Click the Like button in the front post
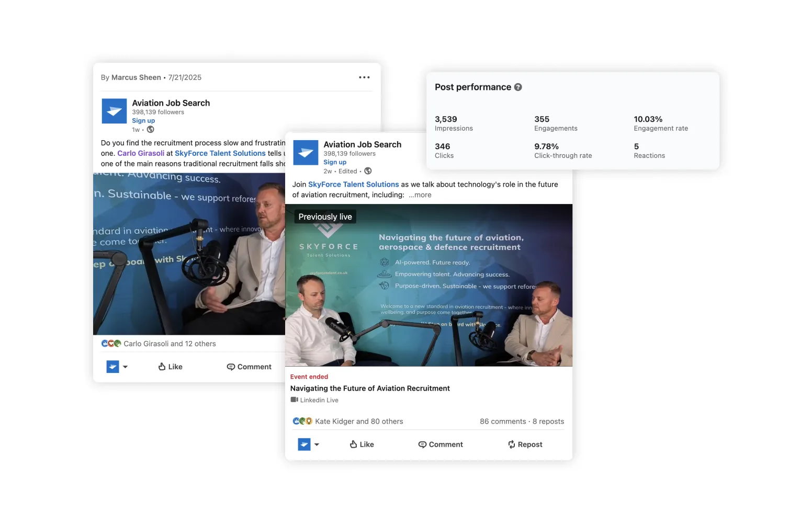 (x=362, y=444)
